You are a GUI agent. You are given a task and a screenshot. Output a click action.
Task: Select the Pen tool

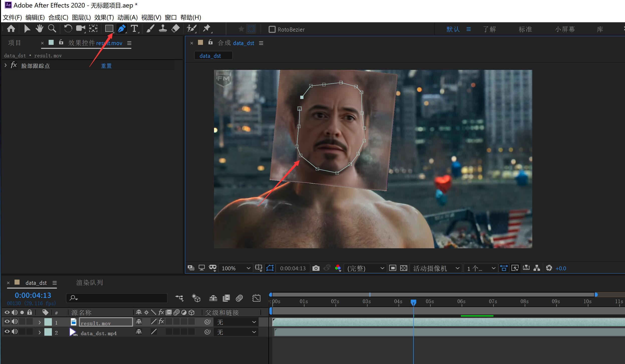pyautogui.click(x=122, y=29)
